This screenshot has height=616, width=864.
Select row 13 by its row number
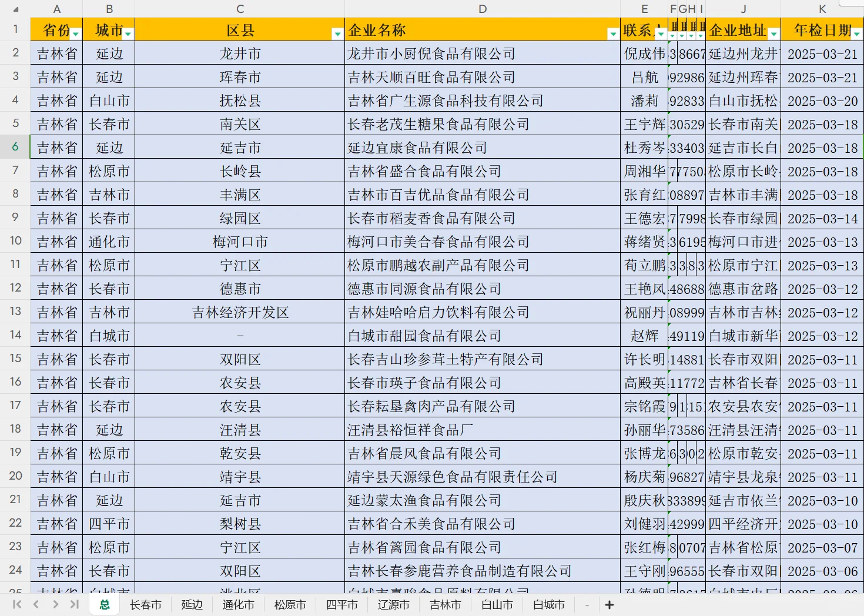[x=15, y=312]
